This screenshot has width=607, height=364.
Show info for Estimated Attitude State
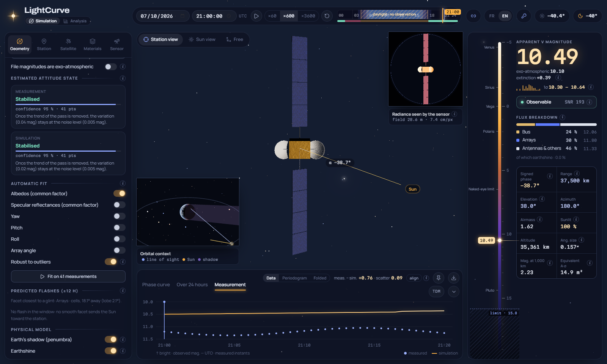(123, 78)
